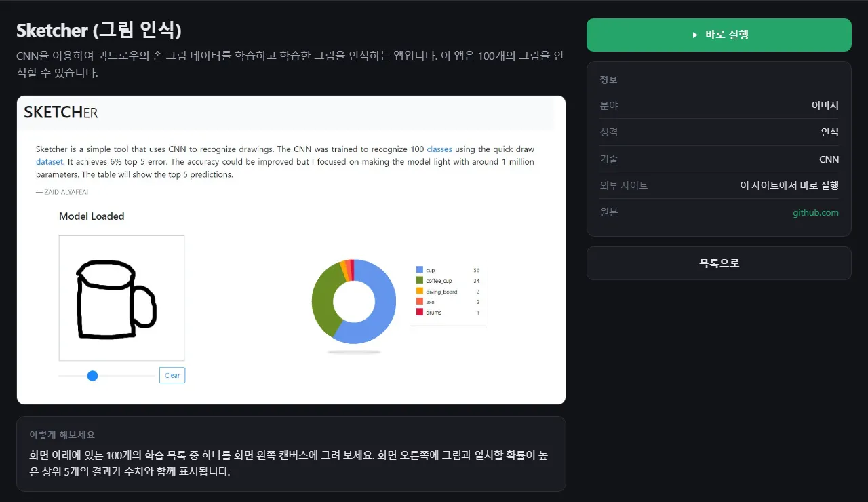Click the 이렇게 해보세요 heading
868x502 pixels.
click(62, 435)
